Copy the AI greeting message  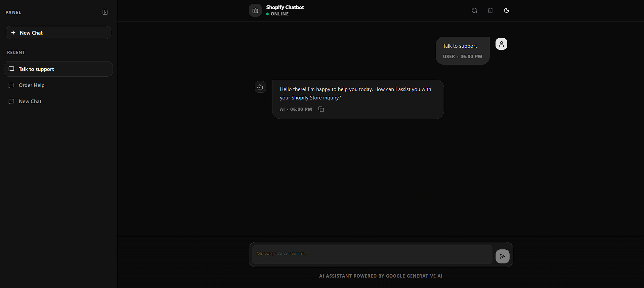tap(321, 109)
